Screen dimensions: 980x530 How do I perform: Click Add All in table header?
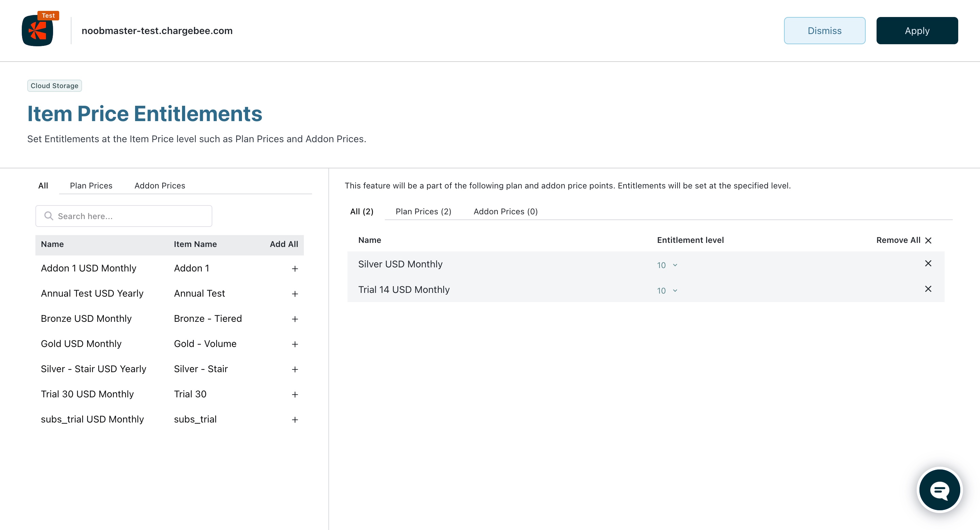[x=284, y=244]
